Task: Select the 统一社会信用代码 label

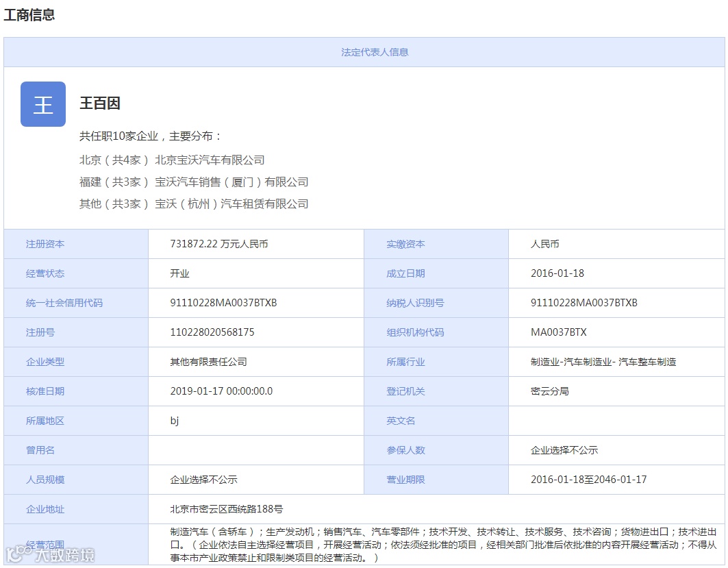Action: coord(64,303)
